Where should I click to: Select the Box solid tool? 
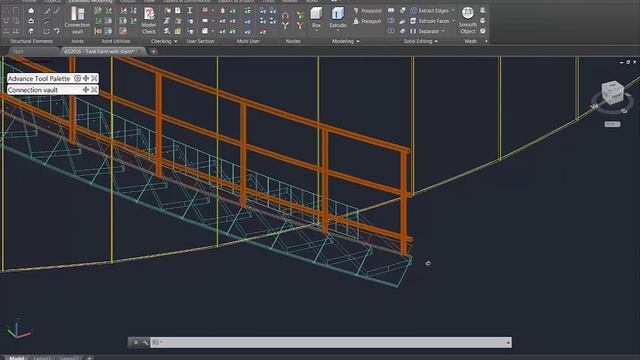(316, 18)
